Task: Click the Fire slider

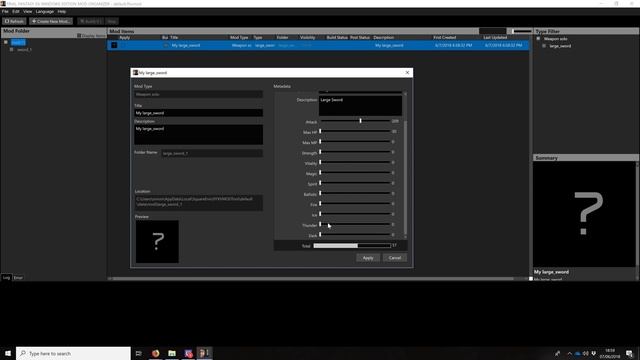Action: click(x=355, y=204)
